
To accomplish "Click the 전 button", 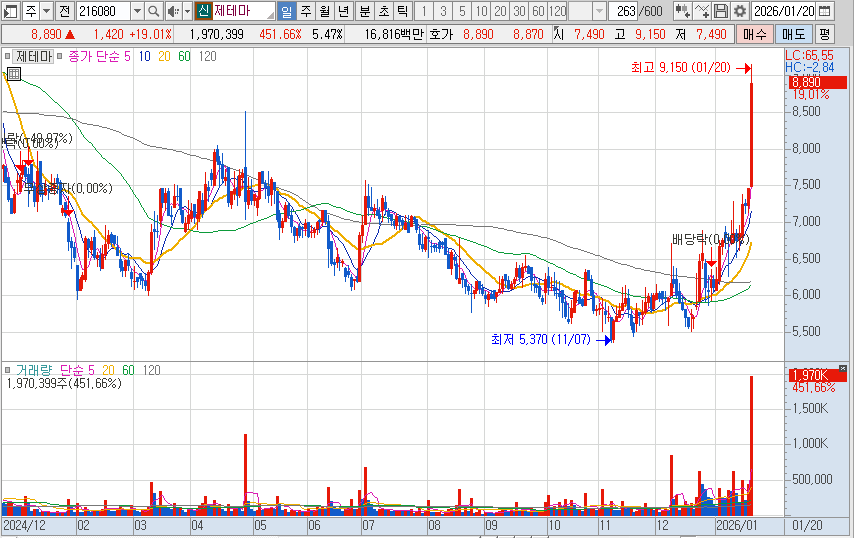I will pyautogui.click(x=65, y=10).
